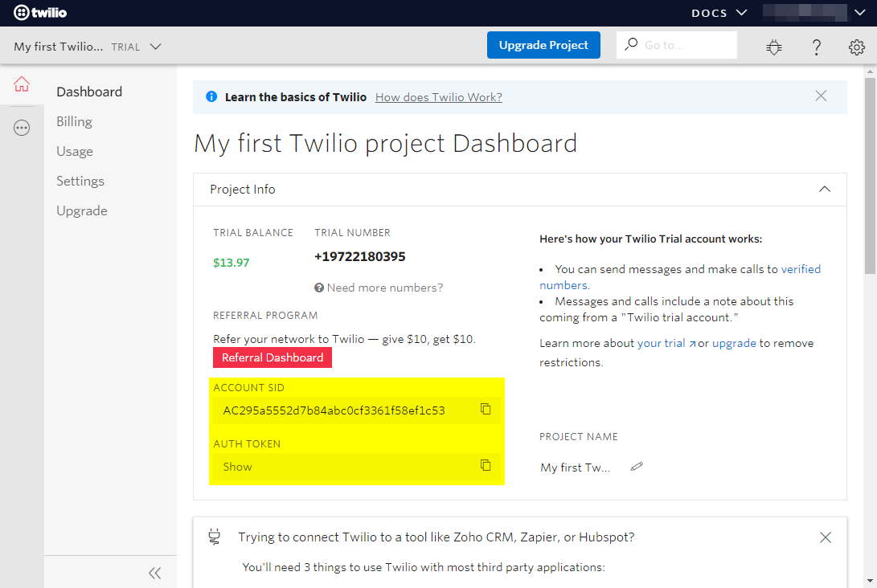Viewport: 877px width, 588px height.
Task: Open the project switcher dropdown
Action: [x=156, y=47]
